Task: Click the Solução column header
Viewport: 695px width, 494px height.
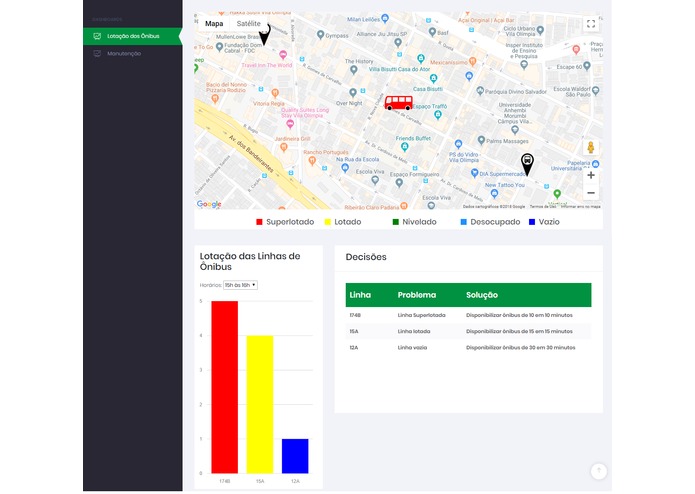Action: point(482,295)
